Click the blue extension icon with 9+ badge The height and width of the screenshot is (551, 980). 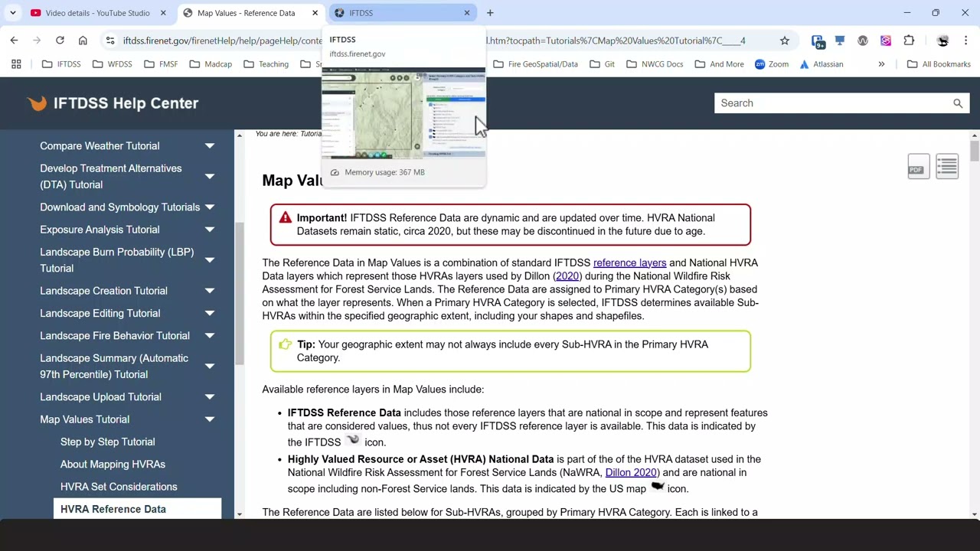point(818,41)
